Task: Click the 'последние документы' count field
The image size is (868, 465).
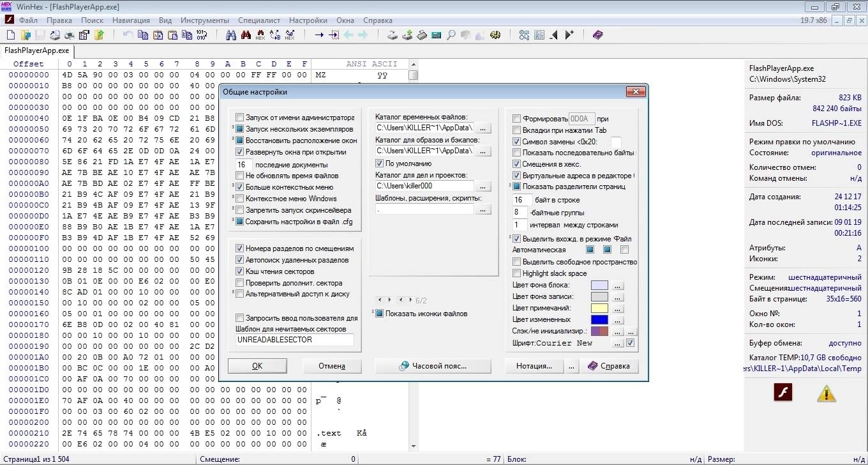Action: click(243, 165)
